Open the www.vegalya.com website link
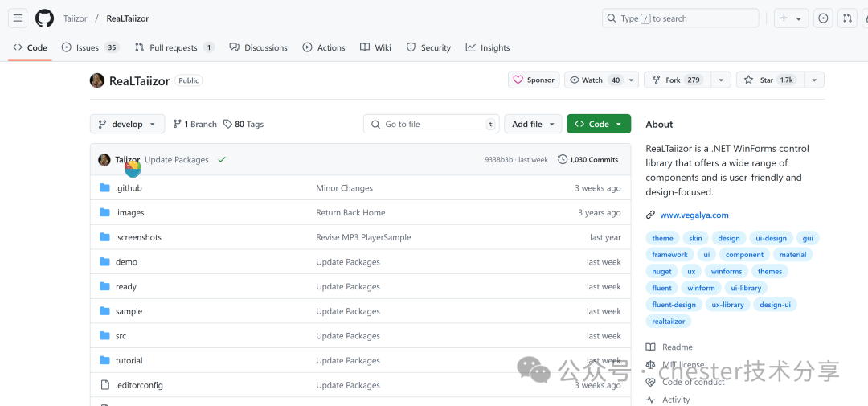868x406 pixels. point(694,215)
